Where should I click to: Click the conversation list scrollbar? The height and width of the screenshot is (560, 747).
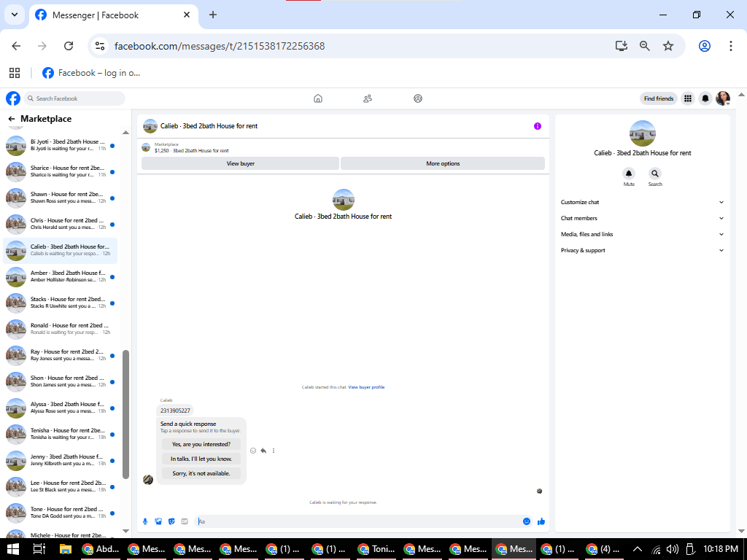(x=125, y=414)
